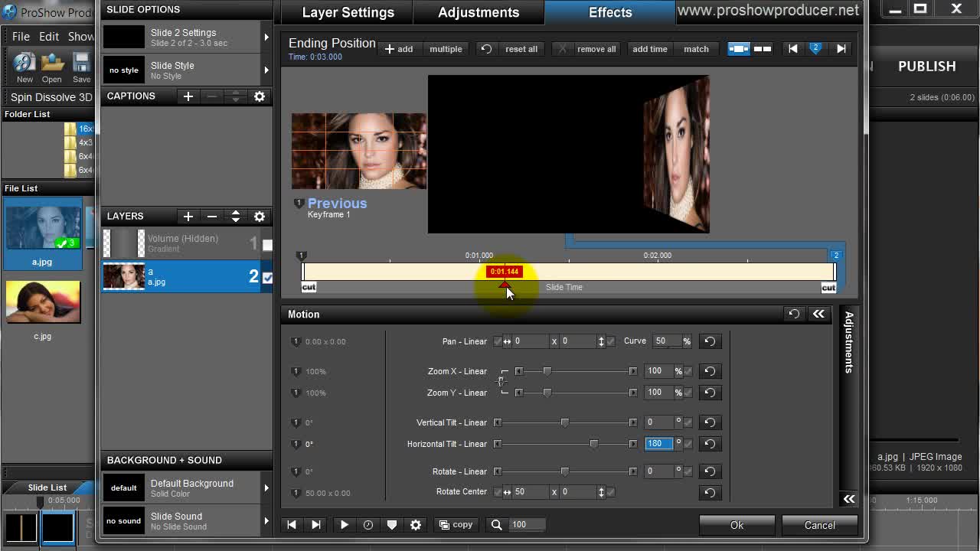Toggle visibility of the Volume (Hidden) layer
This screenshot has height=551, width=980.
267,245
